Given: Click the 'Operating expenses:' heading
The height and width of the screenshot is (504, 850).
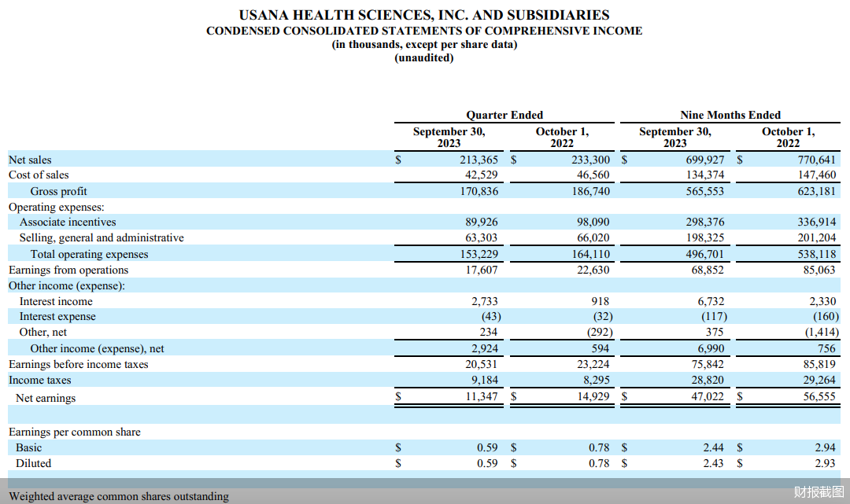Looking at the screenshot, I should click(x=57, y=207).
